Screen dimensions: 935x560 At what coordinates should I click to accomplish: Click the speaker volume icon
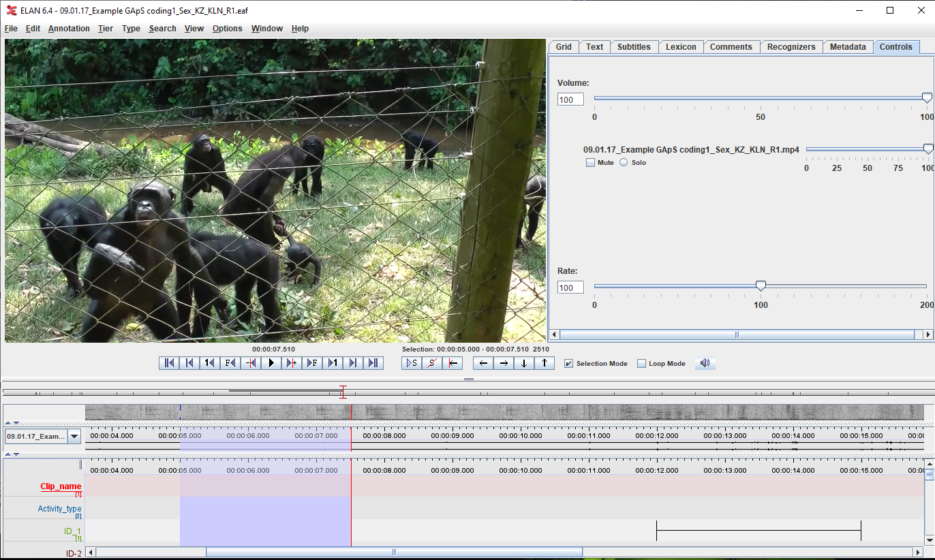tap(705, 363)
